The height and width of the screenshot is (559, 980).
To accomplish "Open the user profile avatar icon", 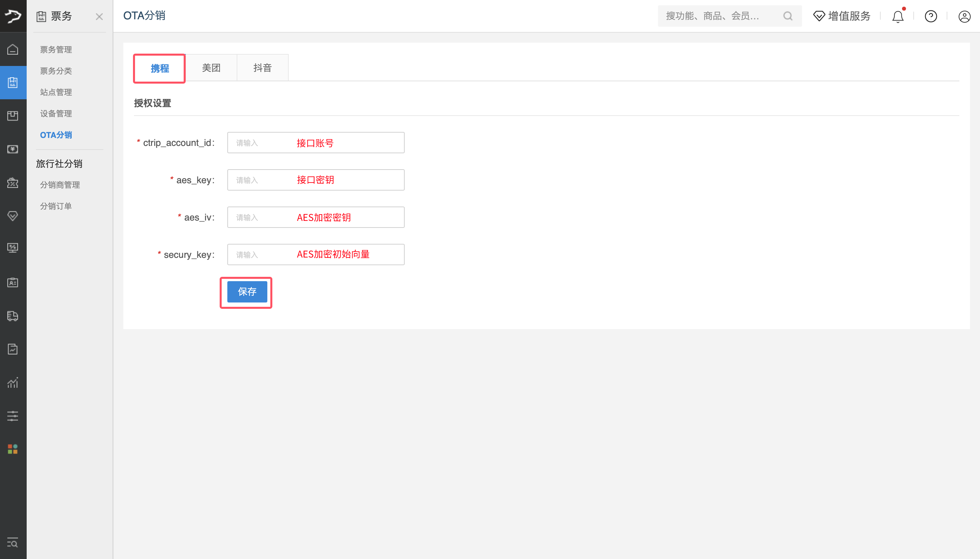I will (x=964, y=17).
